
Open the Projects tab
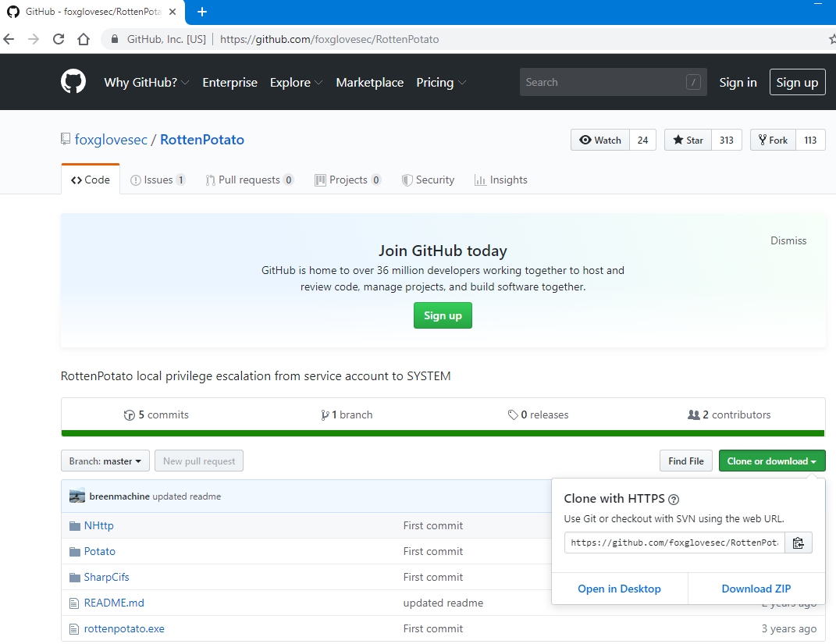pos(347,180)
